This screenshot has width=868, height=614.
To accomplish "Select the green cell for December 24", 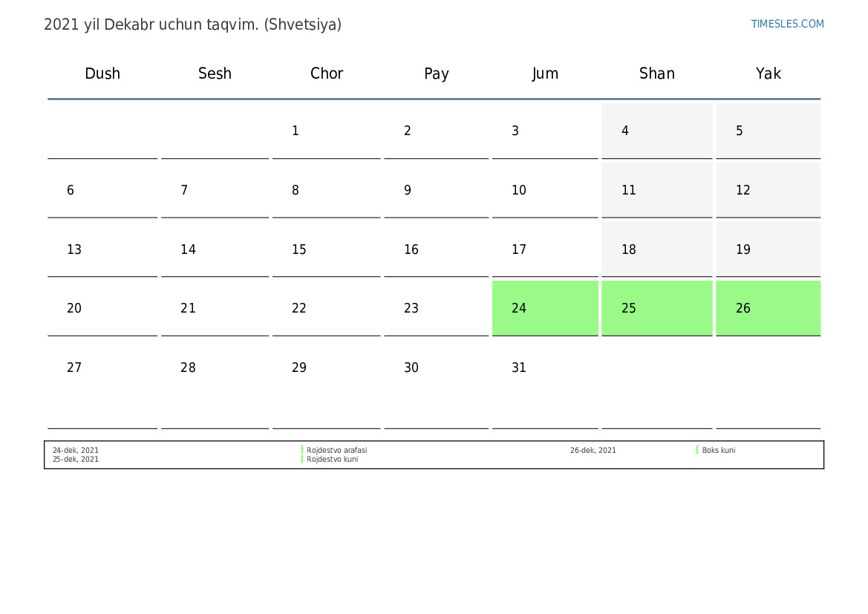I will 545,308.
